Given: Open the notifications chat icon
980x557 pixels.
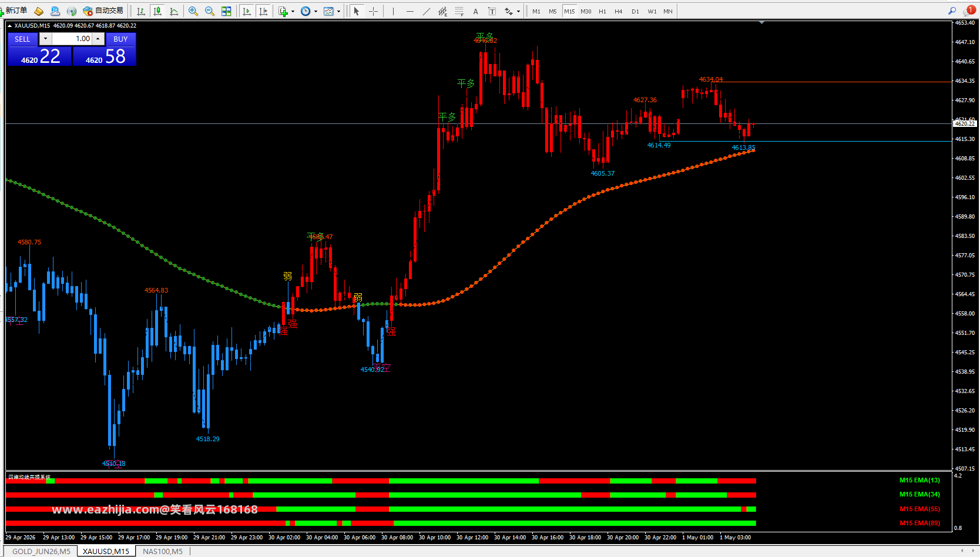Looking at the screenshot, I should (x=969, y=11).
